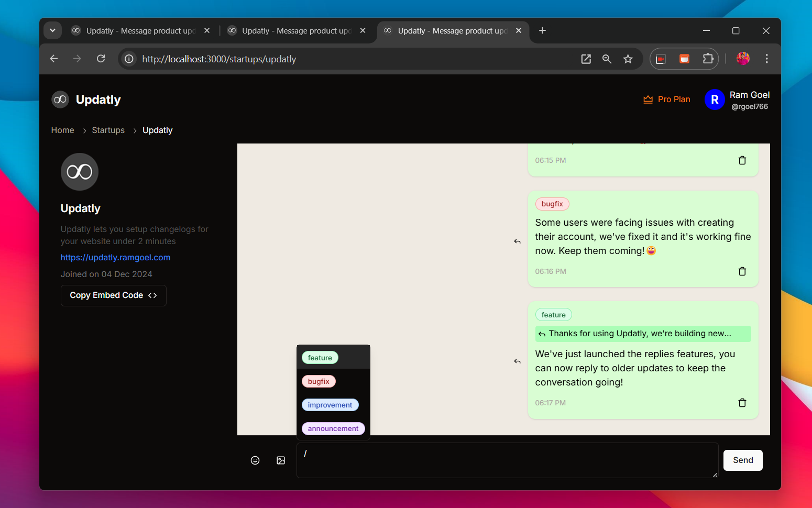Click Copy Embed Code button
The image size is (812, 508).
[x=114, y=295]
